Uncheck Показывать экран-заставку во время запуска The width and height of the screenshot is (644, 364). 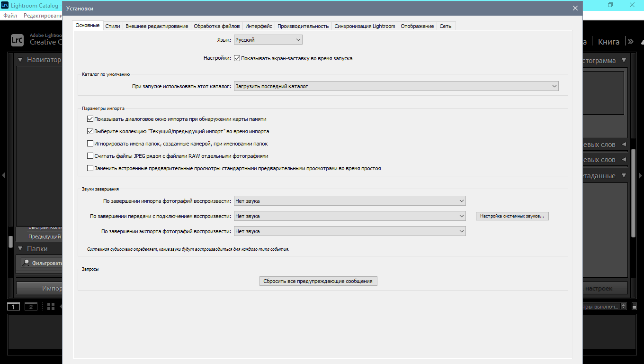237,58
